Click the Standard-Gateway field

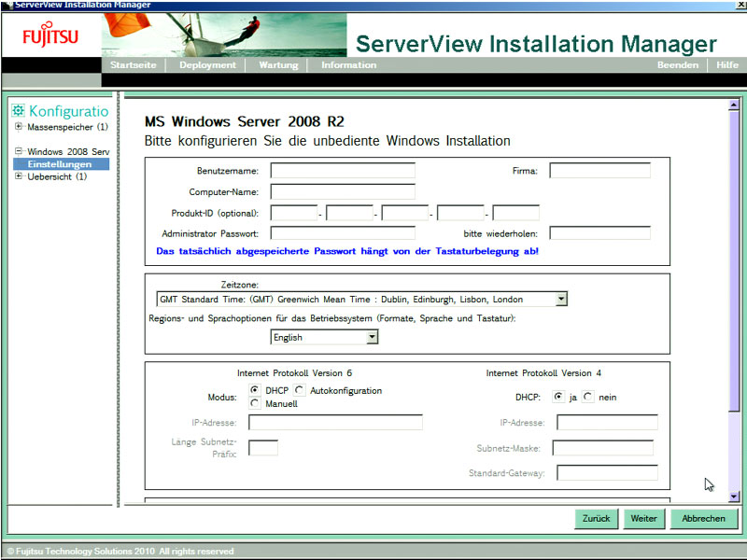[607, 473]
